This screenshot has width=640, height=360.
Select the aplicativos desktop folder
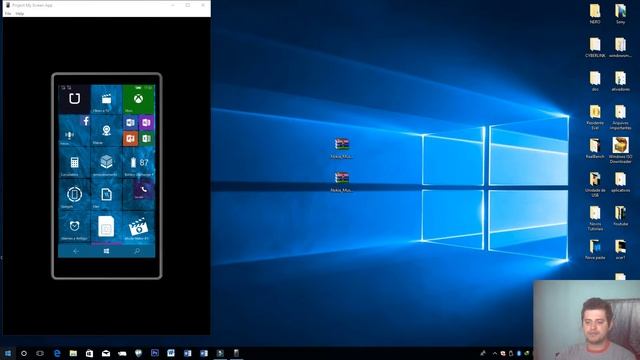620,182
